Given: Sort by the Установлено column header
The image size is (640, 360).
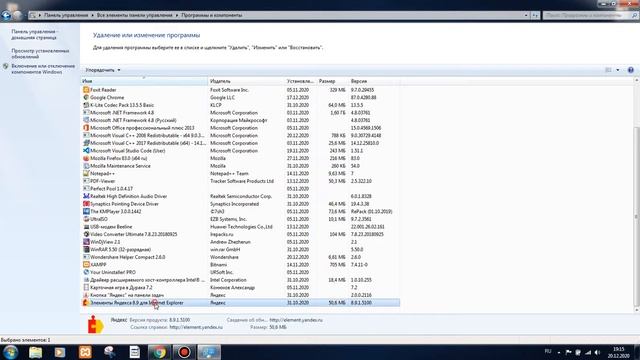Looking at the screenshot, I should pyautogui.click(x=300, y=81).
